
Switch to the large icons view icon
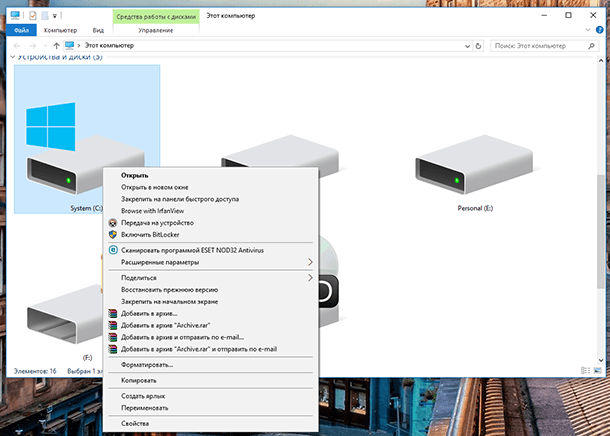(598, 371)
